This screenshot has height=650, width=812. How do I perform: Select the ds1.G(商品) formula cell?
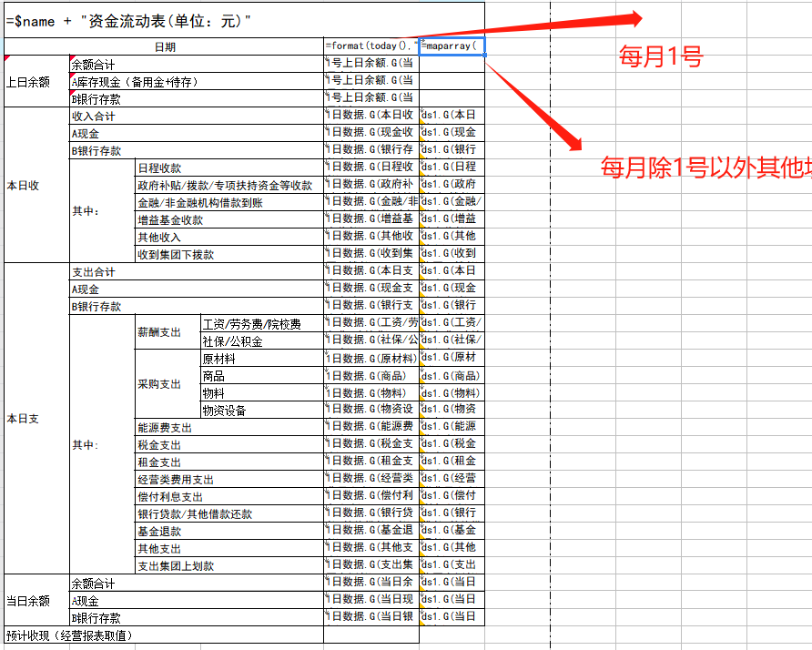click(452, 375)
